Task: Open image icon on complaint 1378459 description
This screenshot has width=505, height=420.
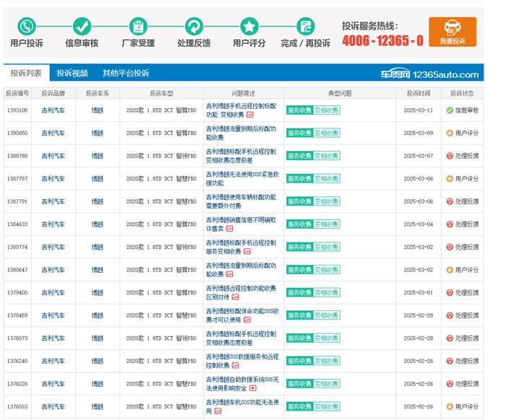Action: click(x=247, y=320)
